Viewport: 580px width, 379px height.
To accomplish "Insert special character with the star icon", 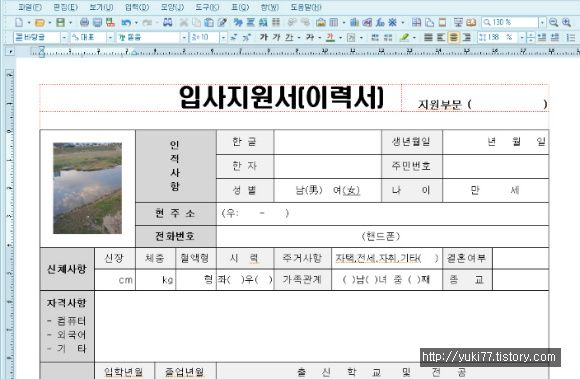I will point(392,23).
